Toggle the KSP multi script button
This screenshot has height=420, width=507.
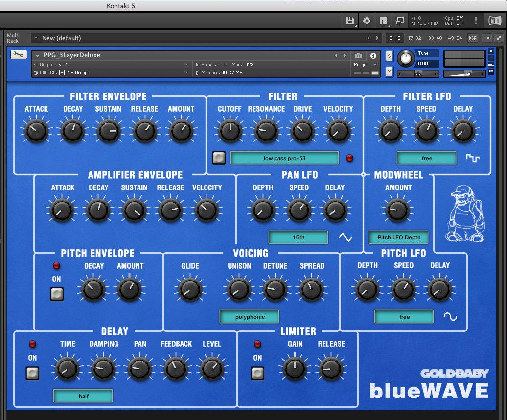coord(472,38)
